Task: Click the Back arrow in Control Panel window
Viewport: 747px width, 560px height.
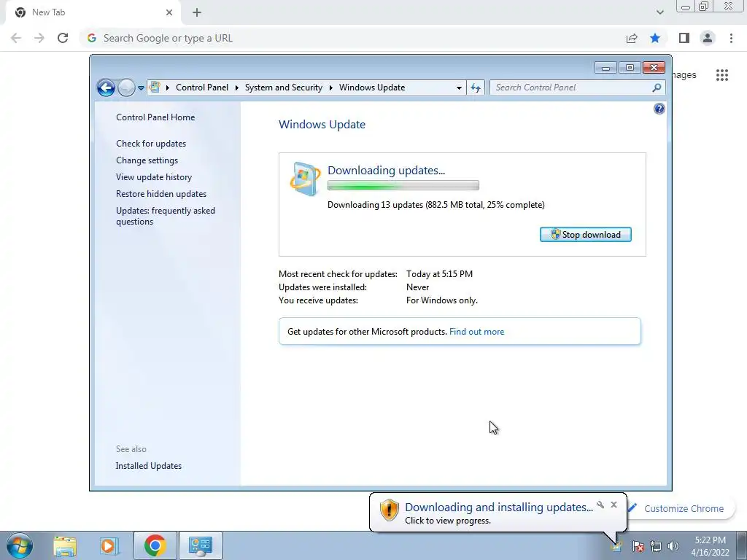Action: pos(106,87)
